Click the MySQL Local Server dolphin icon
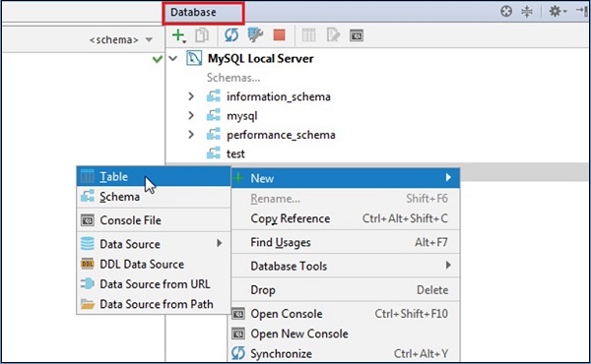The height and width of the screenshot is (364, 591). pos(194,59)
